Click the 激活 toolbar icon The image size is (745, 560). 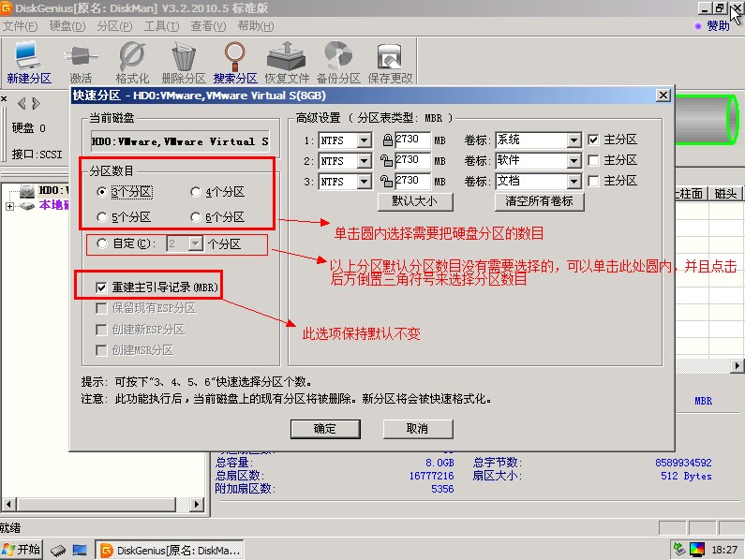click(x=81, y=63)
